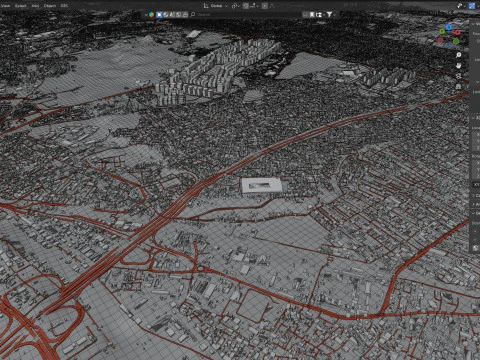
Task: Choose the invert selection mode icon
Action: coord(178,14)
